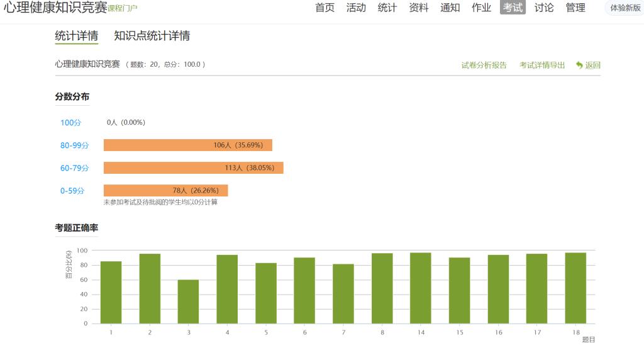Click the 0-59分 score range label
The width and height of the screenshot is (644, 345).
[x=72, y=191]
